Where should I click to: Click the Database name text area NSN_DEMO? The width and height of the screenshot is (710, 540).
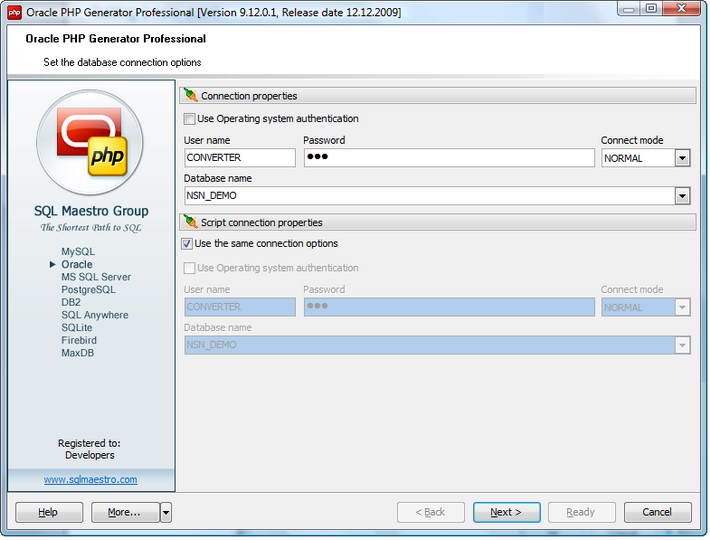point(430,196)
